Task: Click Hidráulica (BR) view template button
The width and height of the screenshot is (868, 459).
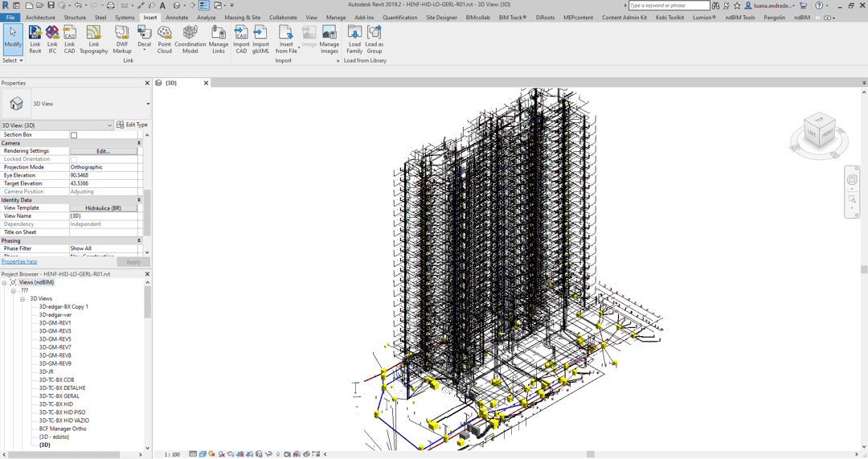Action: (104, 208)
